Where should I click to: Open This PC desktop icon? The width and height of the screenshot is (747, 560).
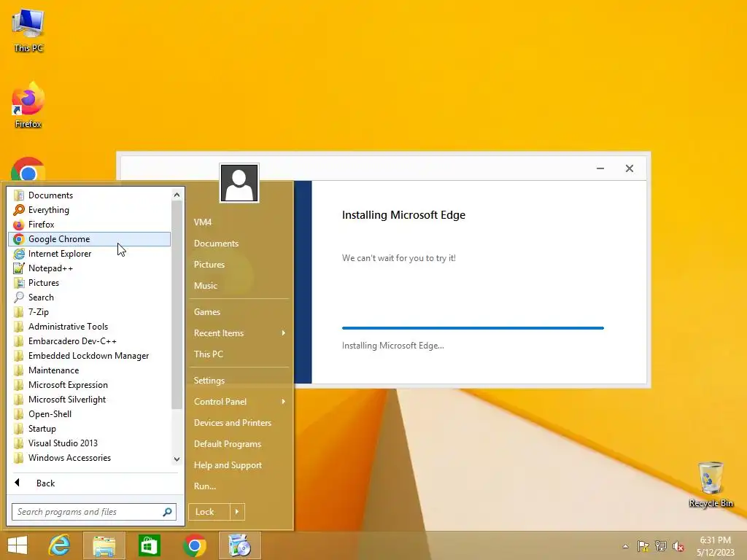tap(28, 29)
